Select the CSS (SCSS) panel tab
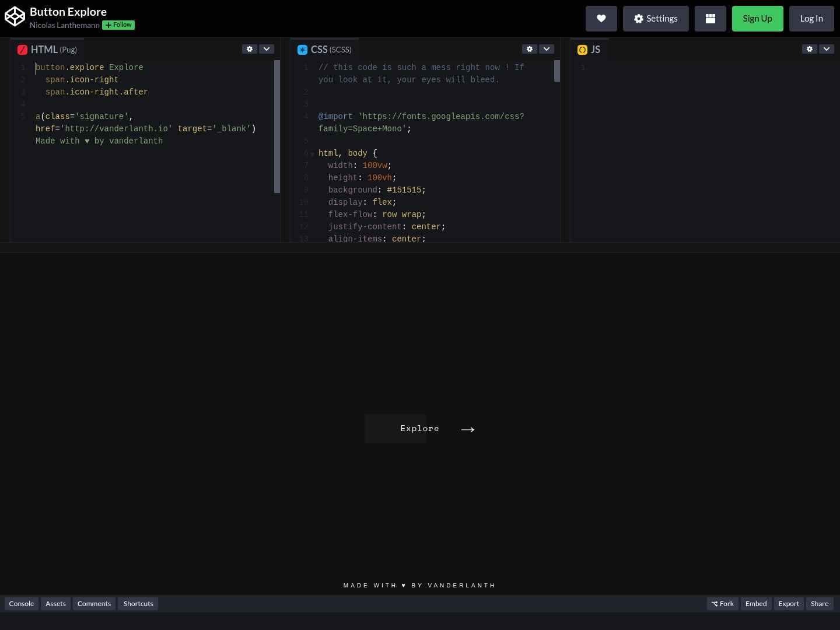This screenshot has width=840, height=630. pyautogui.click(x=324, y=50)
